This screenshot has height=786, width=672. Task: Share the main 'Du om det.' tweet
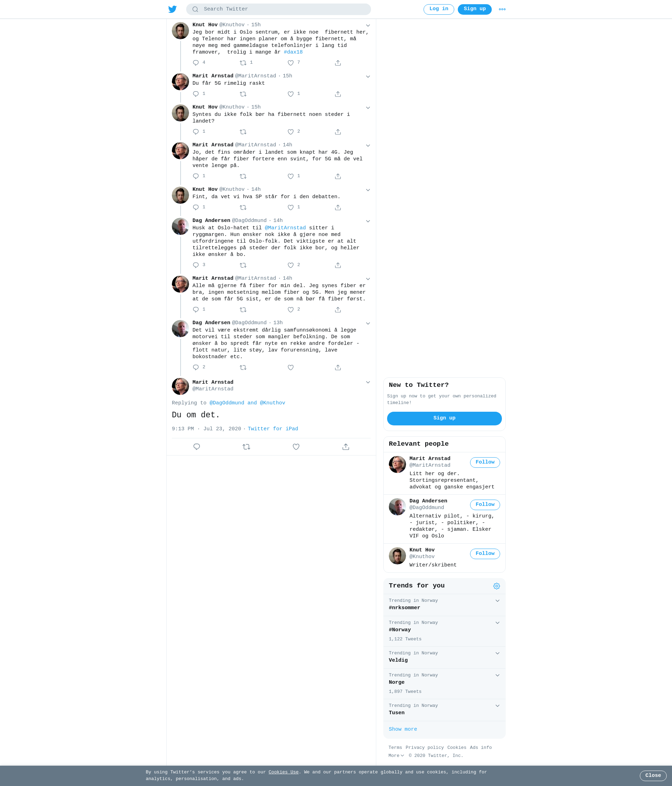tap(345, 447)
